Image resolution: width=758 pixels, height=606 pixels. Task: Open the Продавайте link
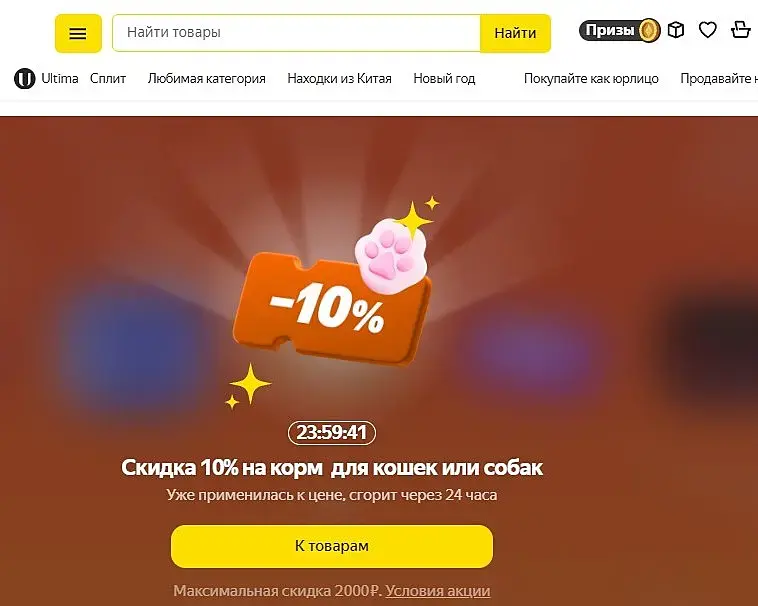[719, 78]
